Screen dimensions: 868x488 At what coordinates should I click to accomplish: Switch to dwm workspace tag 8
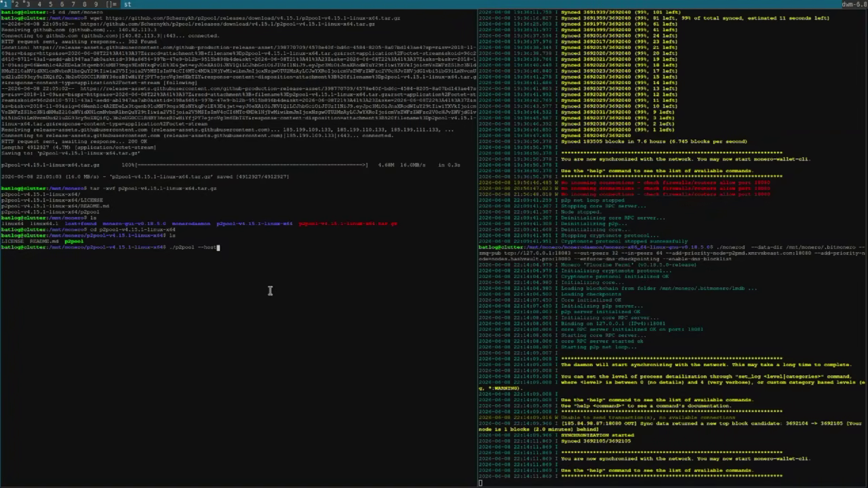click(x=85, y=4)
